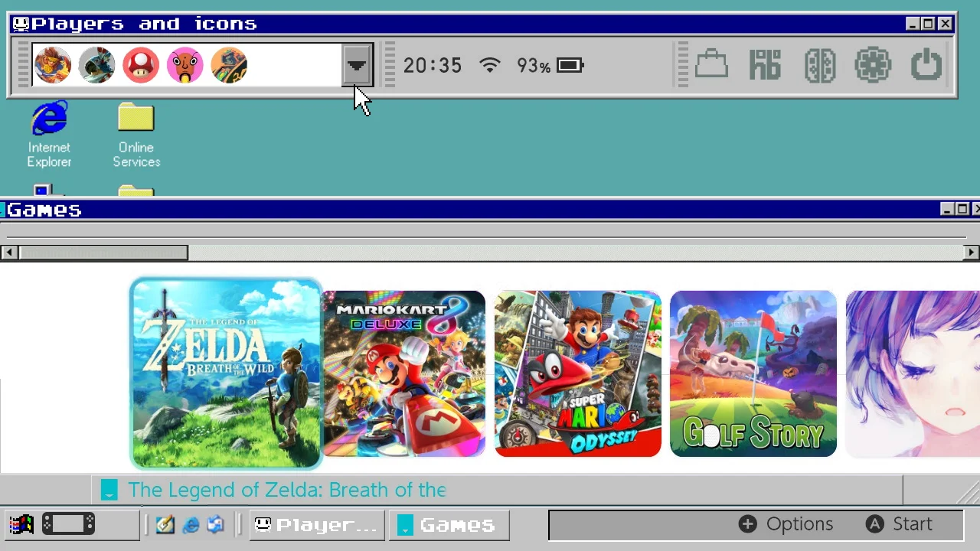This screenshot has width=980, height=551.
Task: Select the fifth orange-helmet player avatar
Action: click(229, 65)
